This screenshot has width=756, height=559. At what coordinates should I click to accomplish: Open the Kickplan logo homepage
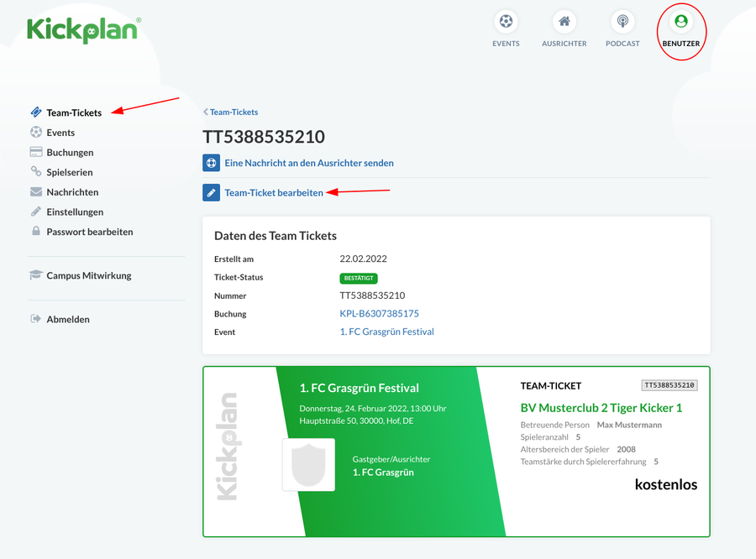pyautogui.click(x=84, y=30)
